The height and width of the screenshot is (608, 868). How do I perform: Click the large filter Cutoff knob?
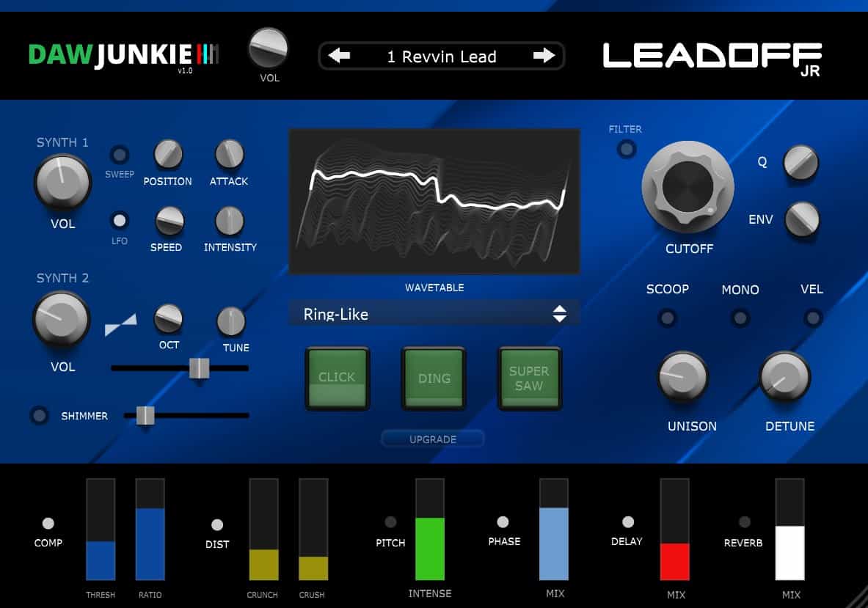pyautogui.click(x=688, y=186)
